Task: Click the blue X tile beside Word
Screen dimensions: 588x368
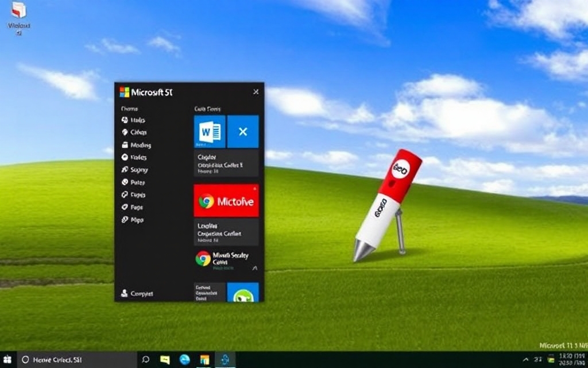Action: 243,132
